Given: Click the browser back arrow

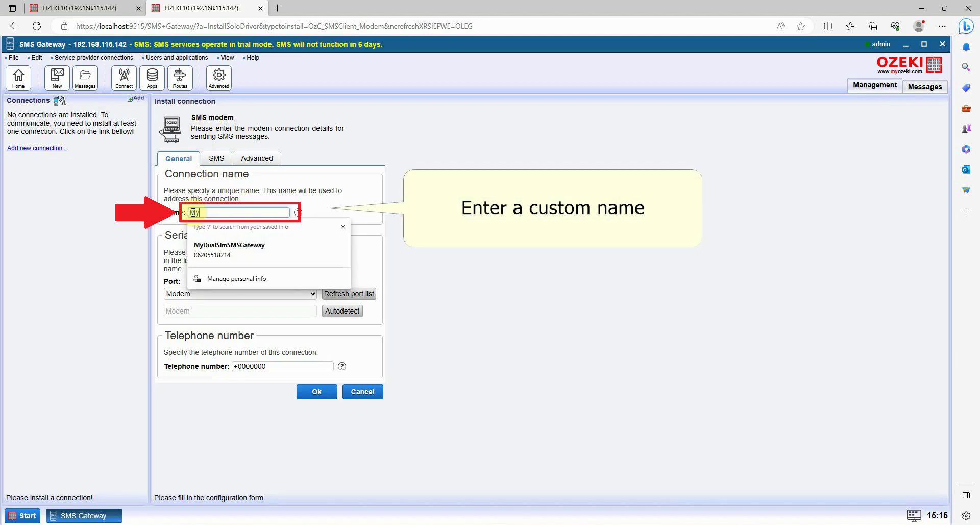Looking at the screenshot, I should (x=14, y=26).
